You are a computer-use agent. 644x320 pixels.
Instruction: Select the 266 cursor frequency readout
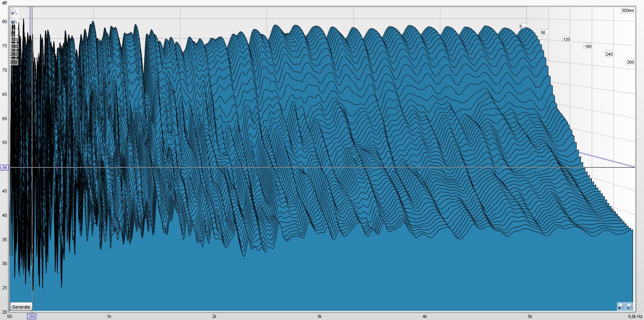pyautogui.click(x=31, y=316)
